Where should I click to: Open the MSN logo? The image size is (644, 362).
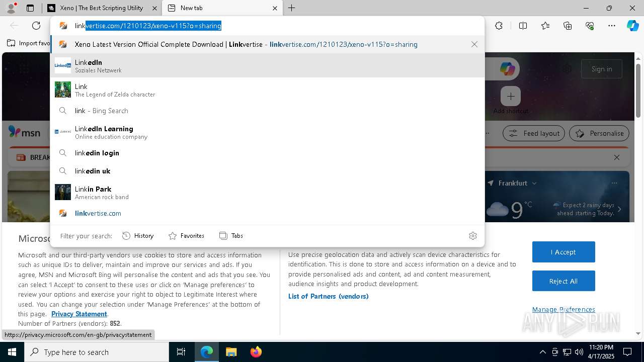click(x=24, y=133)
